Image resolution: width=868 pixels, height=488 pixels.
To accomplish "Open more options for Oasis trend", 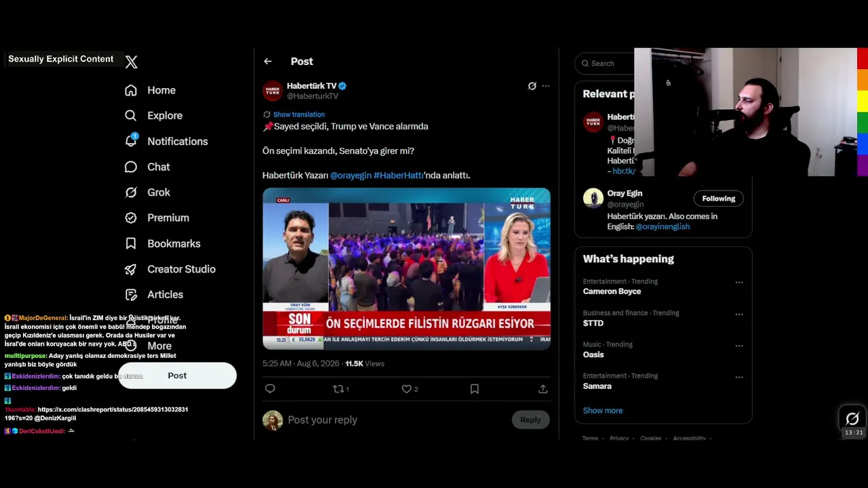I will pos(739,346).
